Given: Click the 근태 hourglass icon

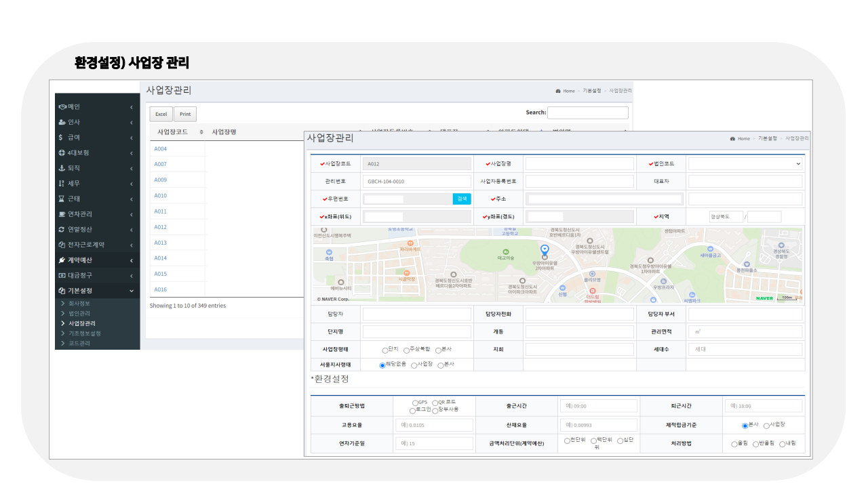Looking at the screenshot, I should click(62, 199).
